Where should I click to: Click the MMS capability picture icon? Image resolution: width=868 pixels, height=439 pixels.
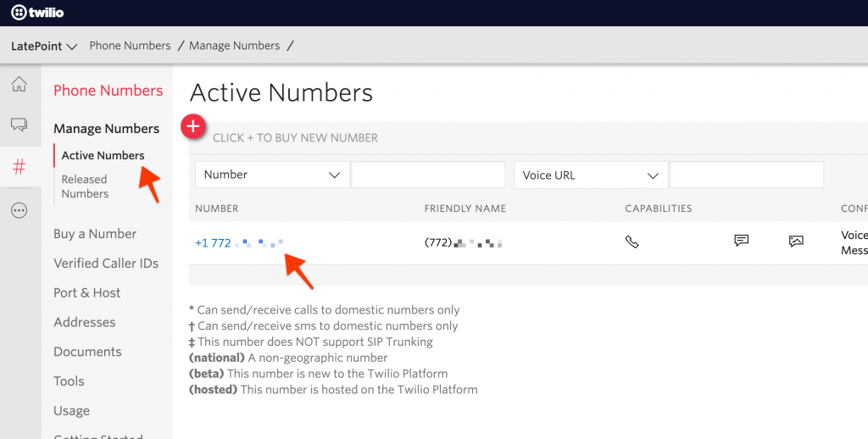(x=796, y=241)
